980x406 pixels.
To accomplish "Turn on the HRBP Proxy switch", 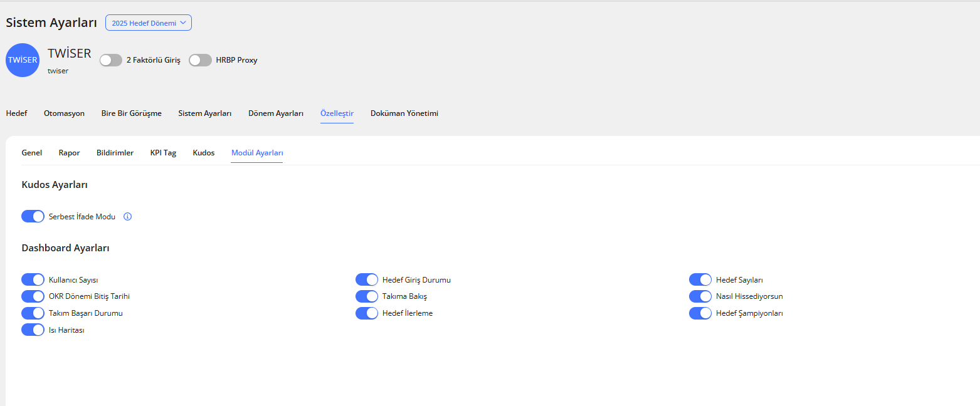I will point(200,60).
